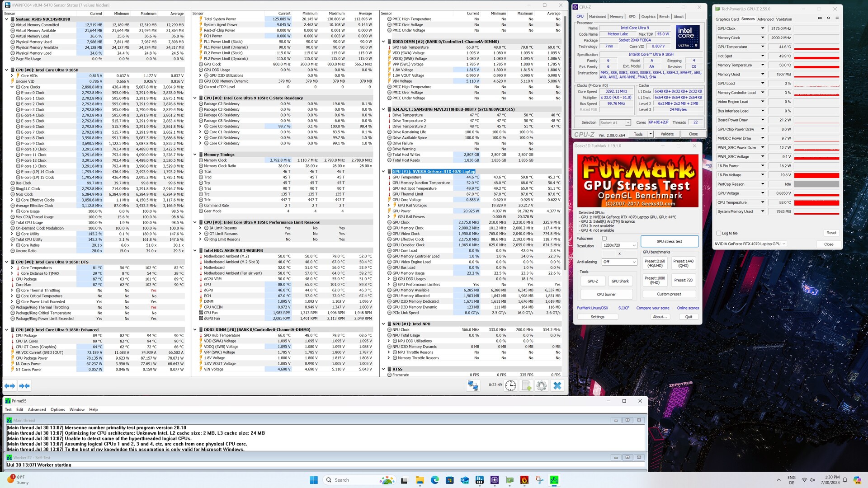Switch to GPU-Z Advanced tab
Screen dimensions: 868x488
pyautogui.click(x=765, y=19)
